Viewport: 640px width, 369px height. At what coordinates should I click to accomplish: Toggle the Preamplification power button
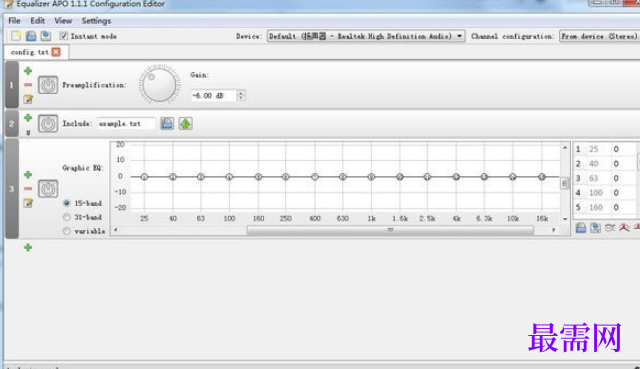point(48,85)
